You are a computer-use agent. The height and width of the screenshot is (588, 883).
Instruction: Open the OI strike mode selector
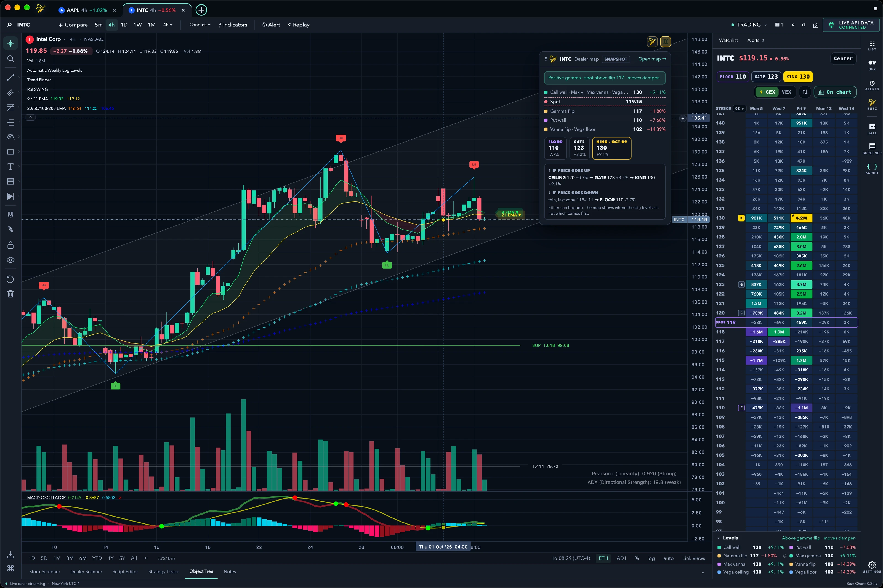[740, 108]
